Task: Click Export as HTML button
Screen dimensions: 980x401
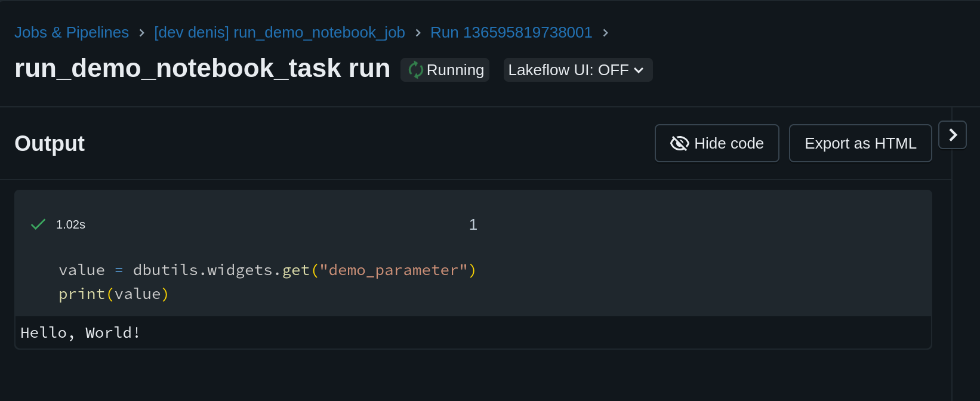Action: 860,143
